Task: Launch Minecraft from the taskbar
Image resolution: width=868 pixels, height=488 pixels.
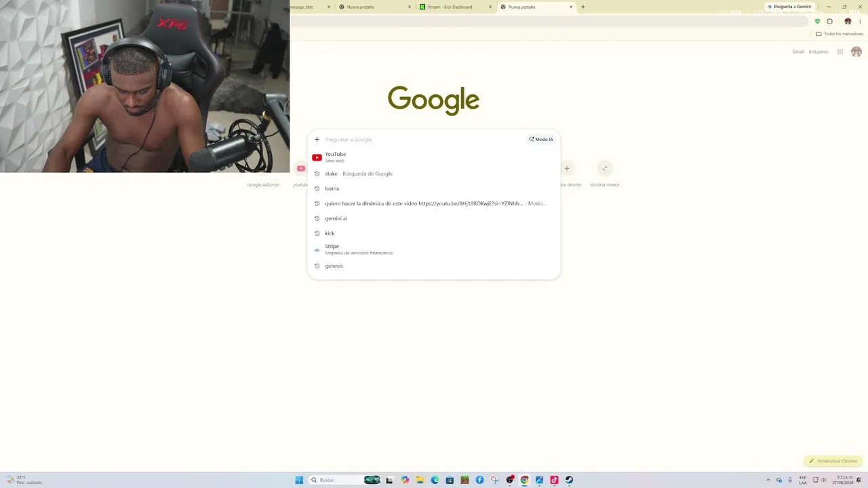Action: [465, 480]
